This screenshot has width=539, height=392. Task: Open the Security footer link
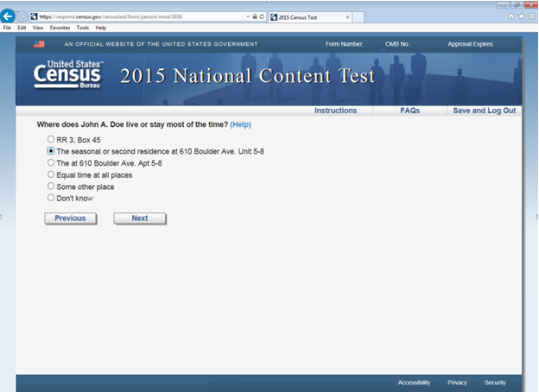(x=495, y=383)
